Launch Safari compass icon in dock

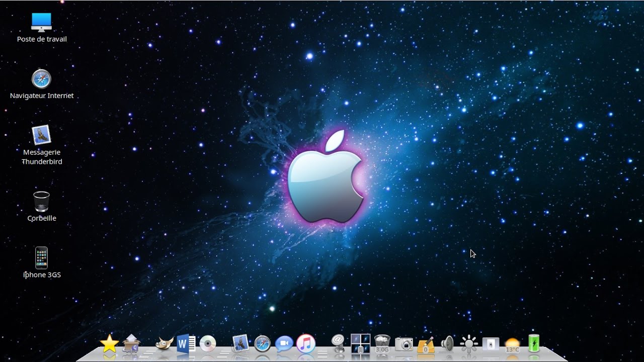point(262,344)
